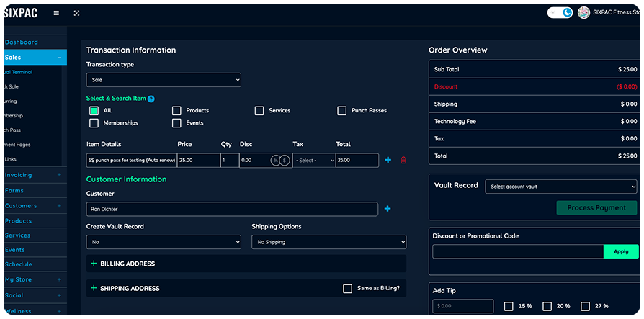This screenshot has height=319, width=644.
Task: Open Schedule in sidebar
Action: (x=19, y=264)
